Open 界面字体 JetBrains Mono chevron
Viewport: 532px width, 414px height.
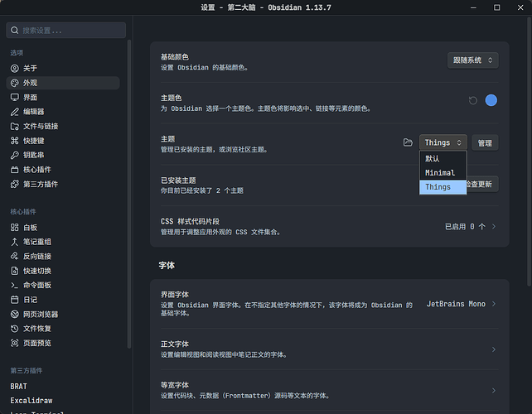(x=494, y=304)
